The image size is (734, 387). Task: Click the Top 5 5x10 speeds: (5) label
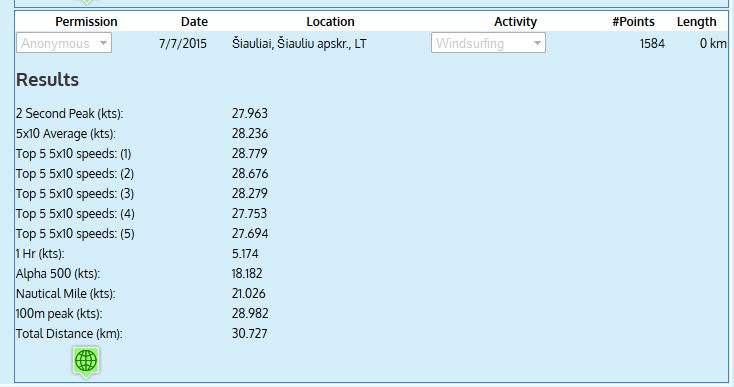coord(75,234)
